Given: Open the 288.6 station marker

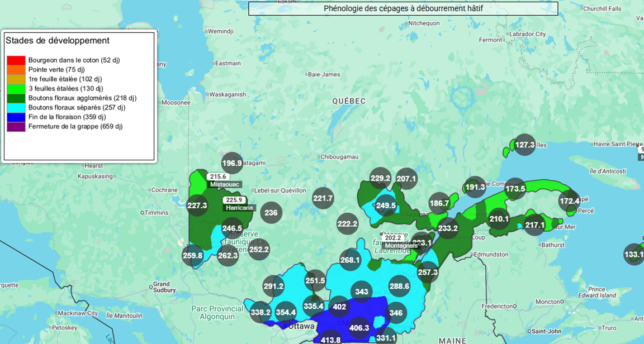Looking at the screenshot, I should (399, 286).
